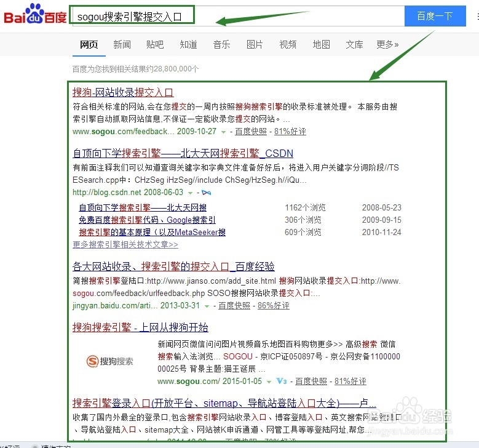Click the Baidu logo
Viewport: 479px width, 448px height.
(35, 14)
